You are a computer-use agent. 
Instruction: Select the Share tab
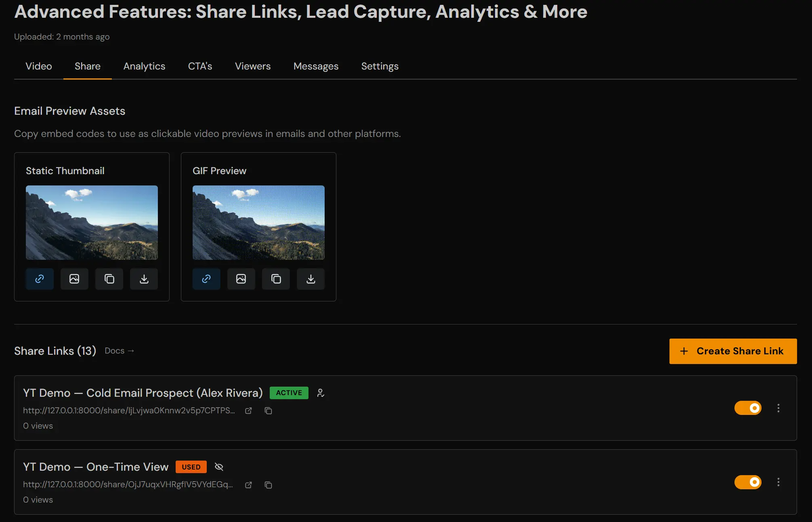[88, 66]
